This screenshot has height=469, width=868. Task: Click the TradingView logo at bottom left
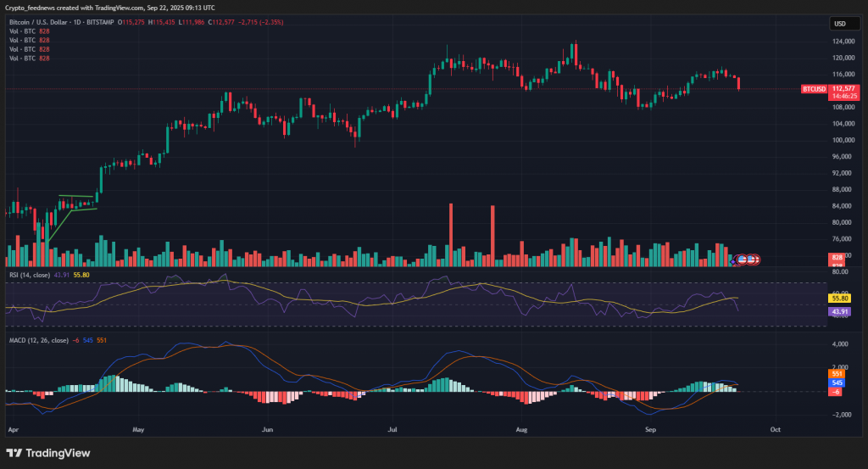[x=48, y=452]
